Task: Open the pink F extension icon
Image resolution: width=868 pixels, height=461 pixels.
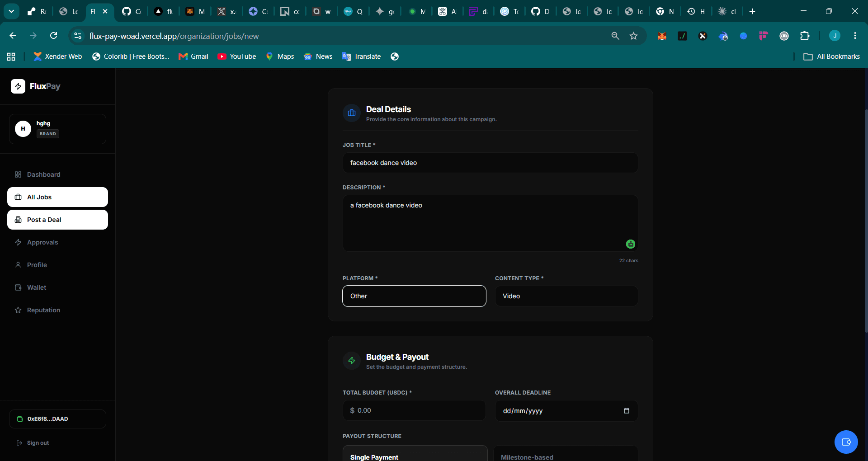Action: pyautogui.click(x=764, y=36)
